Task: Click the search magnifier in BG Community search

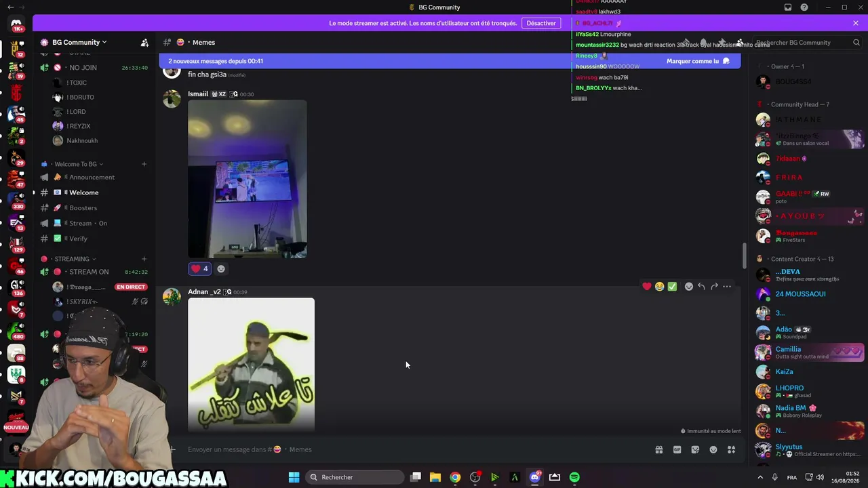Action: [856, 43]
